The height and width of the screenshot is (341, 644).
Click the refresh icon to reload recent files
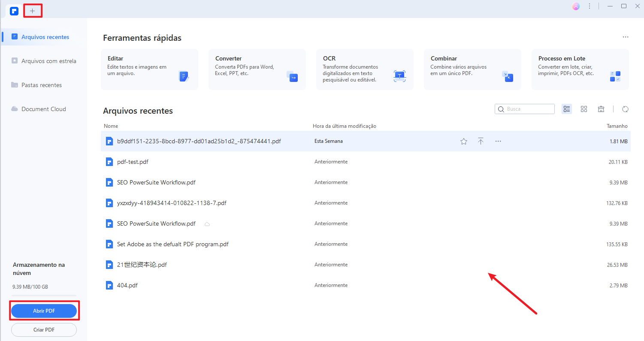click(x=625, y=109)
